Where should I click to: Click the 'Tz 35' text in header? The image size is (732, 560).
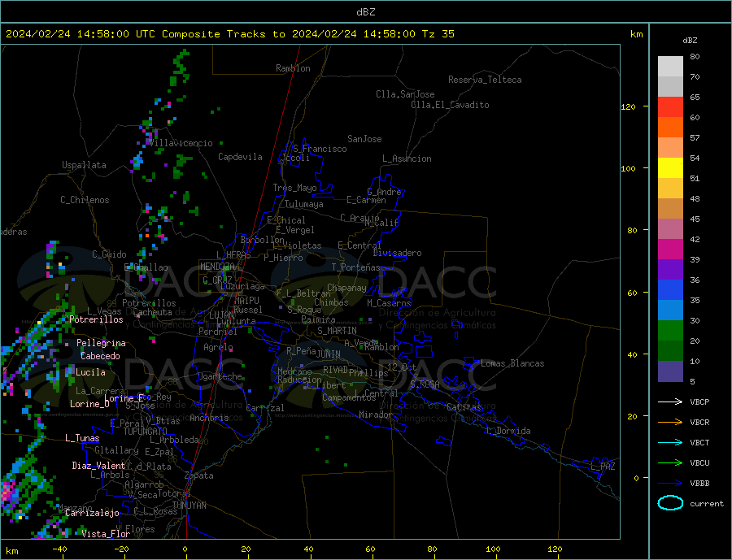pyautogui.click(x=438, y=34)
